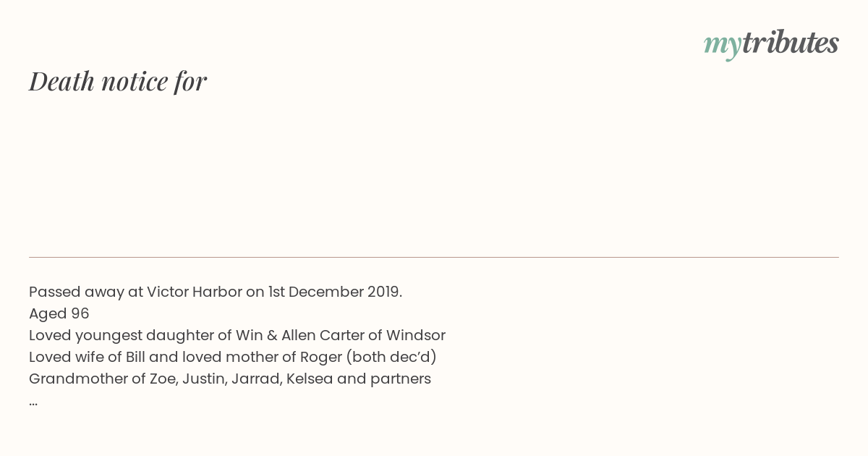
Task: Click the word "Windsor" in the notice
Action: pos(416,335)
